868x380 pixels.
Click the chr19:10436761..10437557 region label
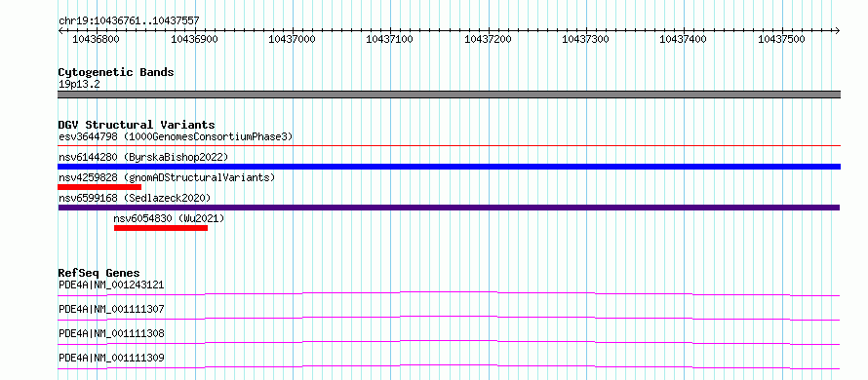129,21
